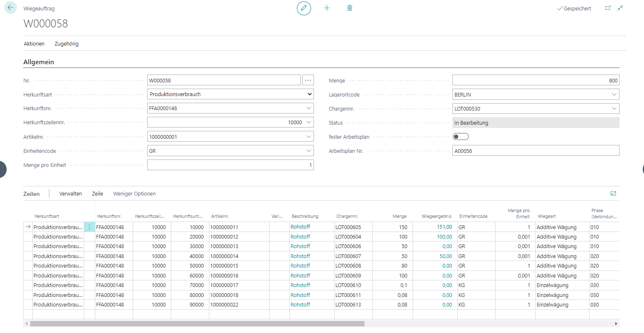
Task: Select Artikelnr. cell 1000000015
Action: tap(239, 266)
